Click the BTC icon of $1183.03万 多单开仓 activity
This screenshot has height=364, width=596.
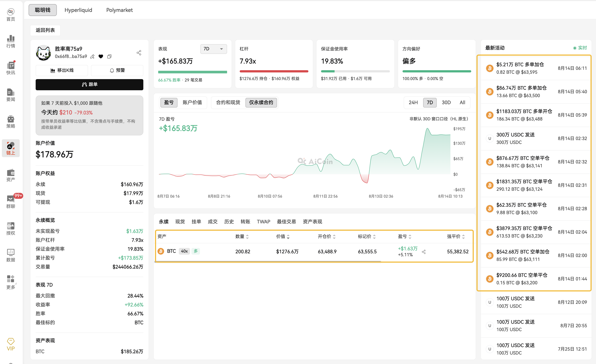[x=490, y=115]
